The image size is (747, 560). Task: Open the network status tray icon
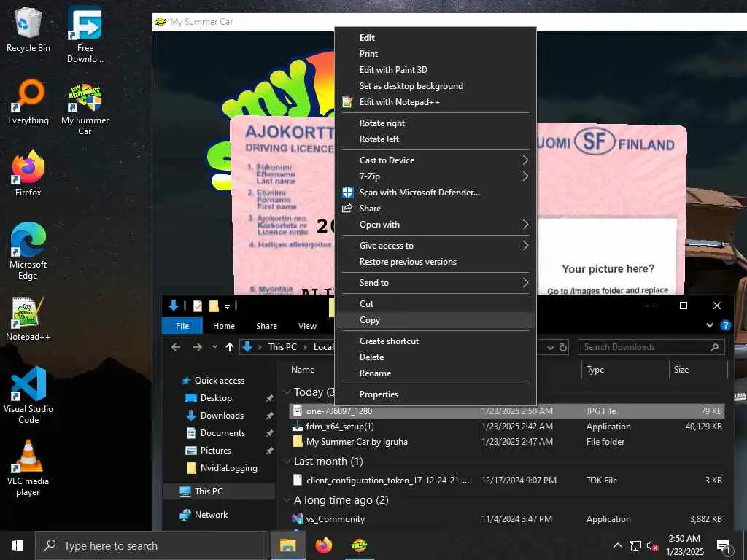pos(635,545)
